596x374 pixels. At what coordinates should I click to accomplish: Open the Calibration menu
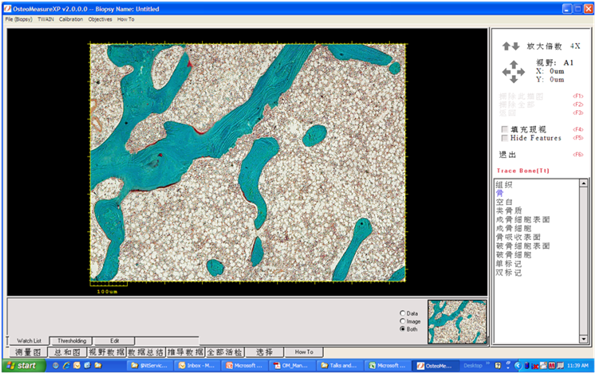coord(71,19)
